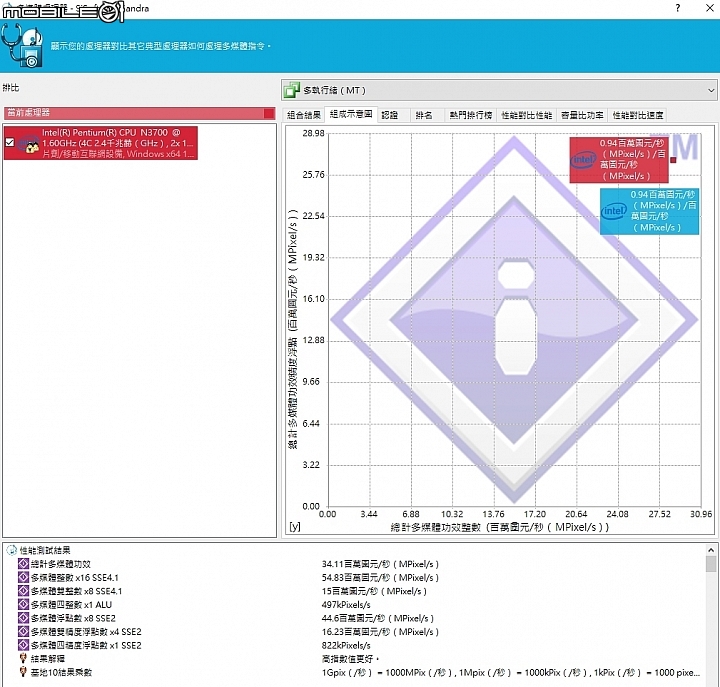This screenshot has height=687, width=720.
Task: Click the green multi-thread icon in the combo box
Action: tap(291, 90)
